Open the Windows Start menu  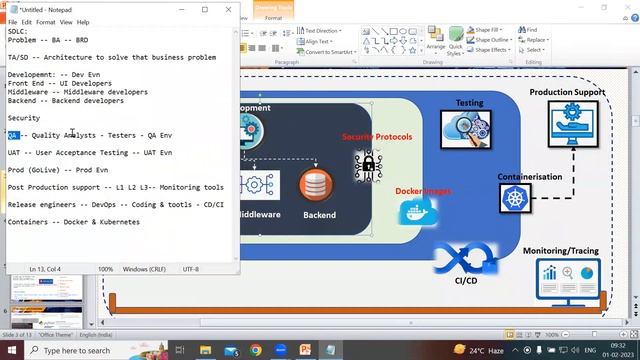pos(12,350)
